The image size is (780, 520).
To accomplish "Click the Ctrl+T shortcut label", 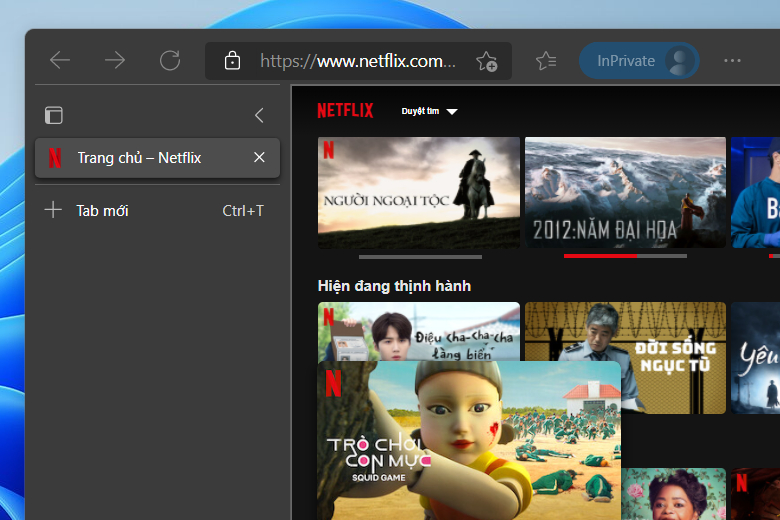I will (x=243, y=211).
